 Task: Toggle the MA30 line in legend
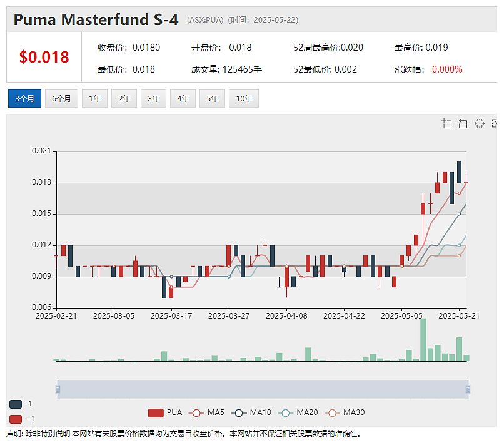pyautogui.click(x=345, y=412)
